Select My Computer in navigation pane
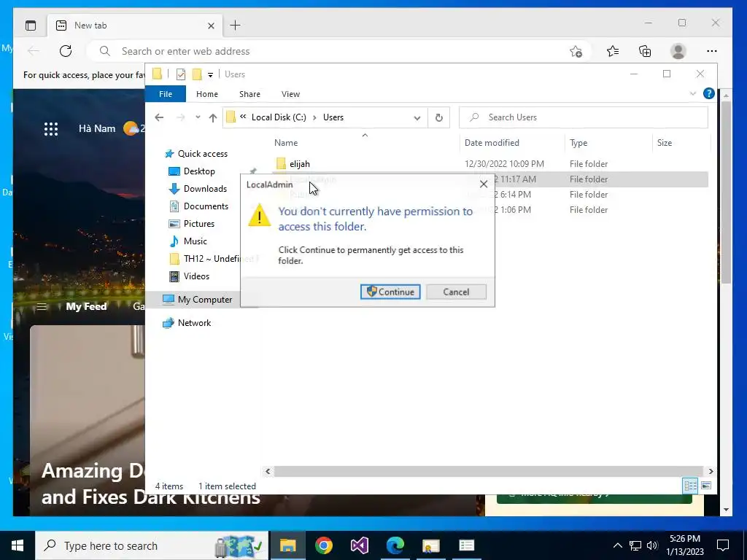Screen dimensions: 747x560 [205, 300]
